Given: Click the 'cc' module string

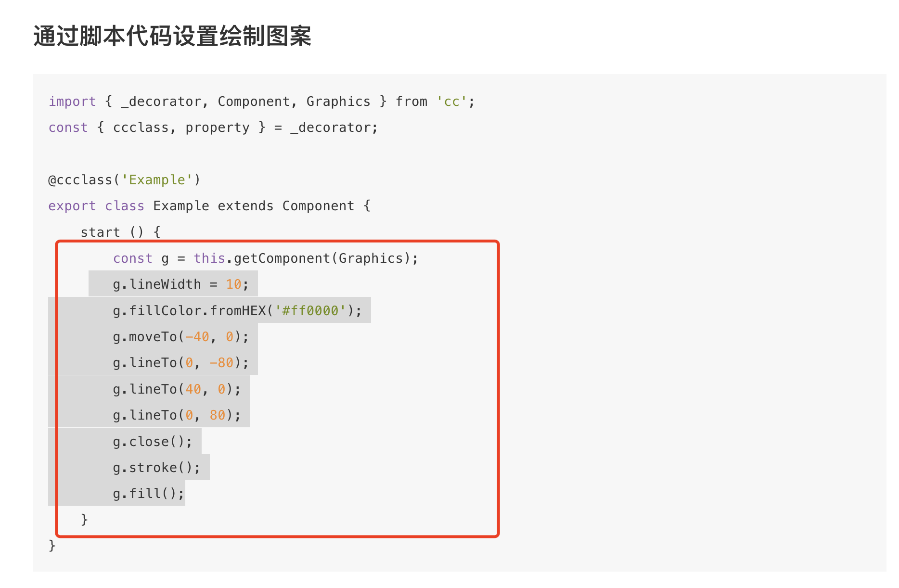Looking at the screenshot, I should [x=451, y=102].
